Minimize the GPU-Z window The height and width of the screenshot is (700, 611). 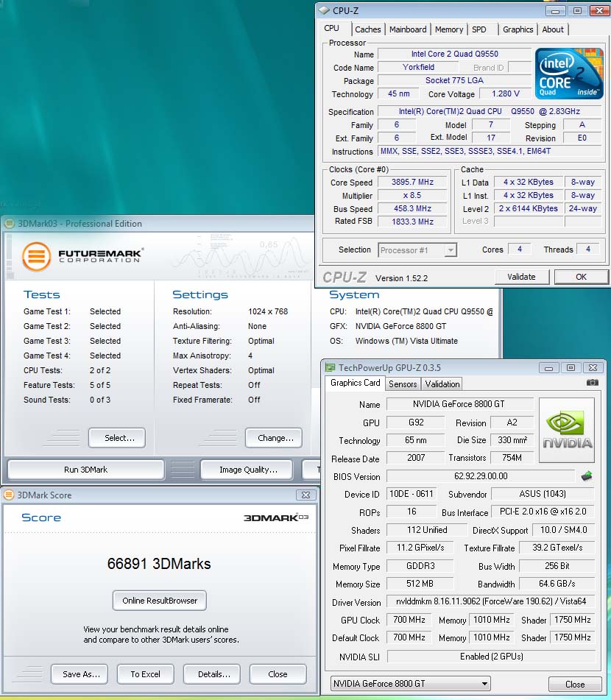pos(549,368)
